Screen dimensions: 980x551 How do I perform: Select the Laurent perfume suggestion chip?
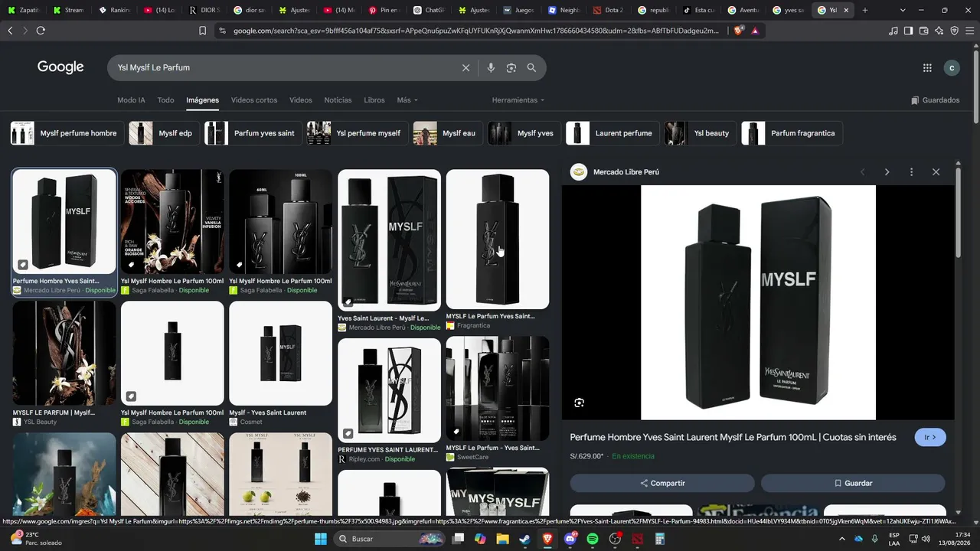point(611,133)
